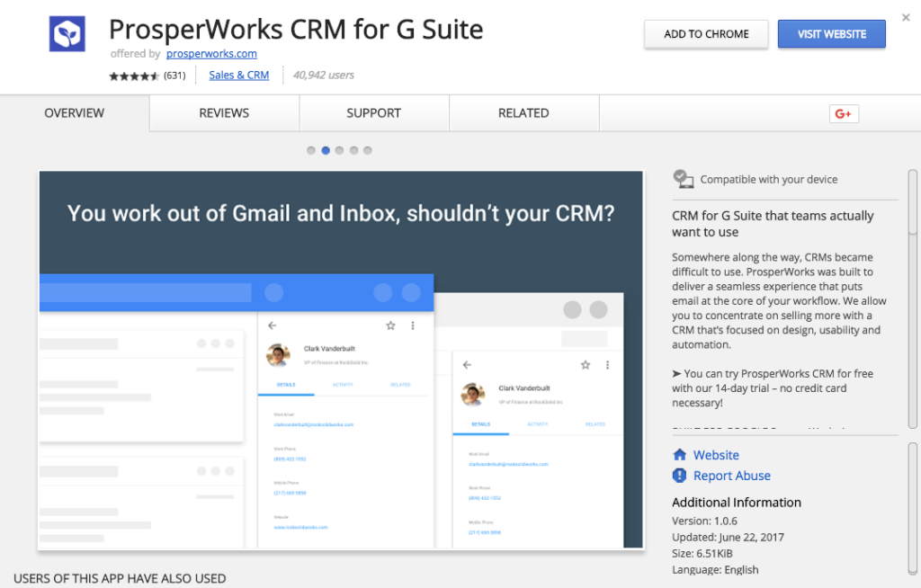The height and width of the screenshot is (588, 921).
Task: Click the Size: 6.51KiB text
Action: [x=702, y=553]
